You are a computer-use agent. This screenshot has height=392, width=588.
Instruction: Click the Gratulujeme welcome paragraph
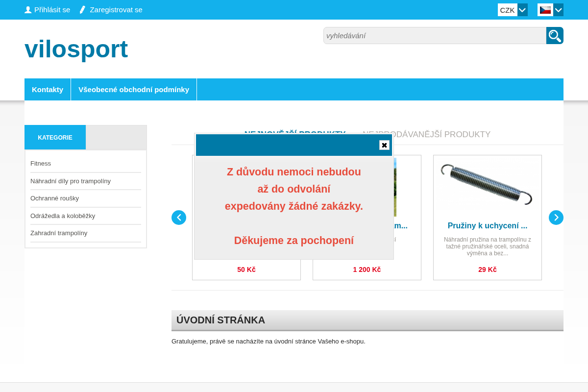[x=269, y=341]
